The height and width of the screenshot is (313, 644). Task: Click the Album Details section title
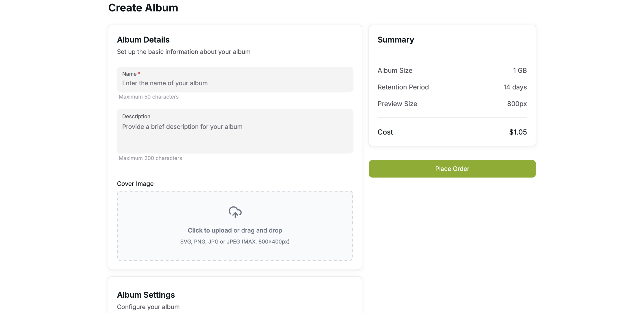tap(143, 40)
